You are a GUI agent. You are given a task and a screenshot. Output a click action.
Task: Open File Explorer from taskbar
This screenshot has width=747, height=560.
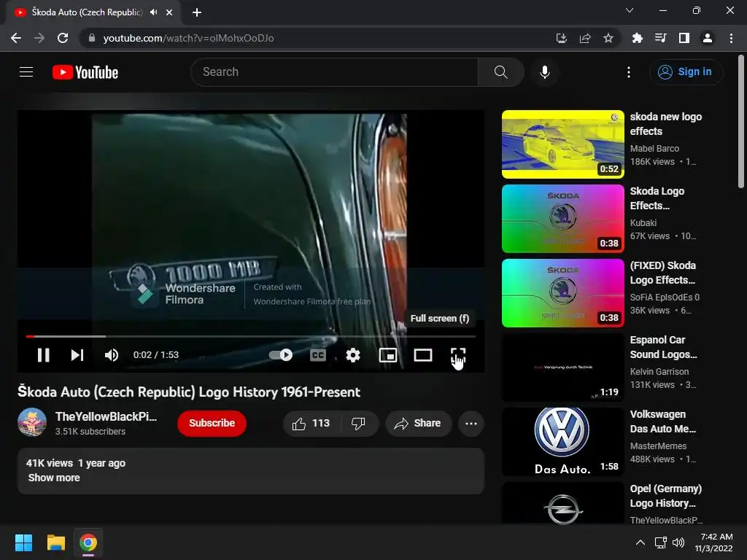pos(55,542)
